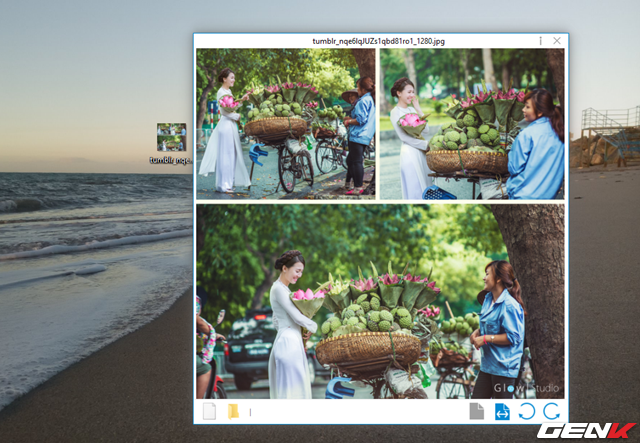Image resolution: width=640 pixels, height=443 pixels.
Task: Open the yellow folder icon in preview toolbar
Action: tap(233, 411)
